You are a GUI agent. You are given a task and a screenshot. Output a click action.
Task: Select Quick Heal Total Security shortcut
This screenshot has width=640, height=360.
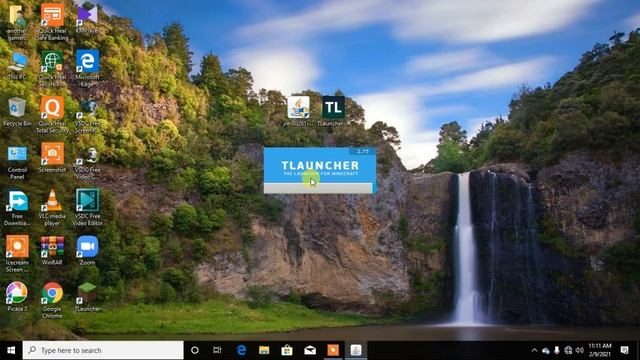(52, 115)
